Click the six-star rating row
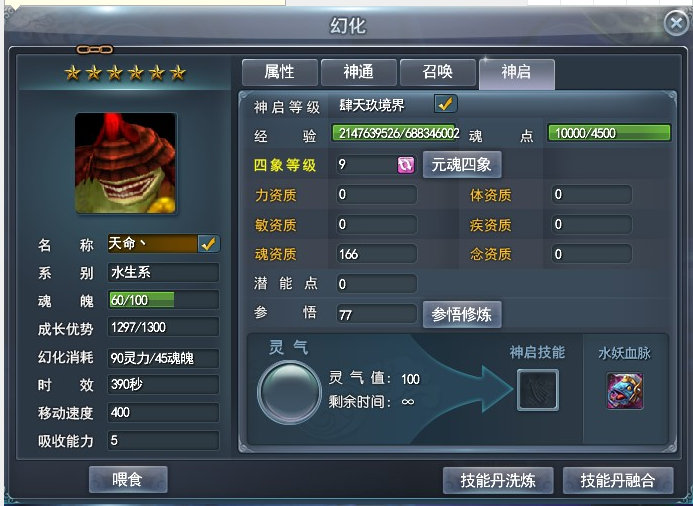Image resolution: width=693 pixels, height=506 pixels. 125,72
